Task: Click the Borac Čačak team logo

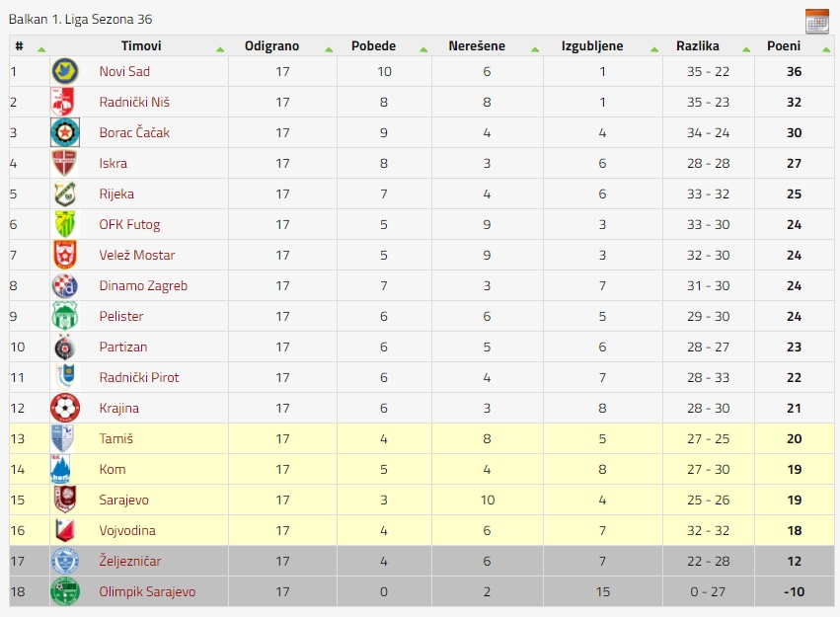Action: pyautogui.click(x=65, y=132)
